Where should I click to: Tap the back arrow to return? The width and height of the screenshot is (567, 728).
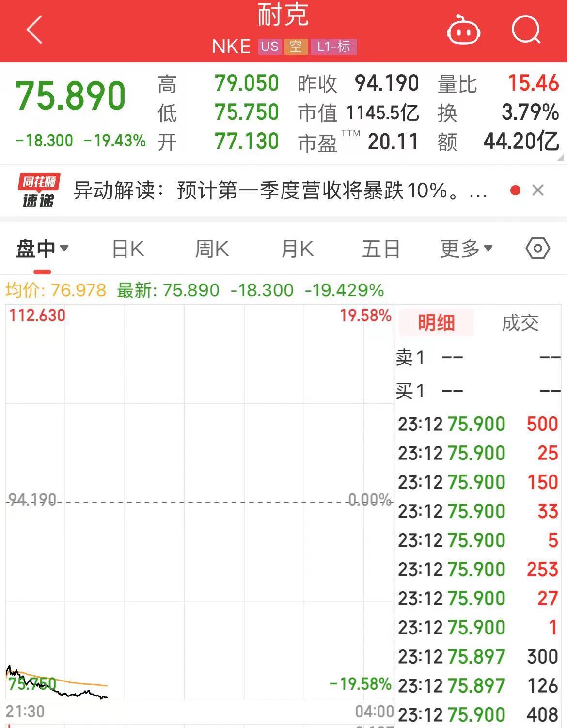(32, 30)
